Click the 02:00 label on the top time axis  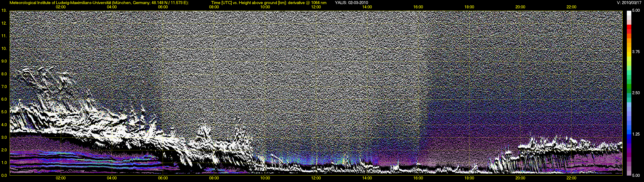pyautogui.click(x=61, y=7)
